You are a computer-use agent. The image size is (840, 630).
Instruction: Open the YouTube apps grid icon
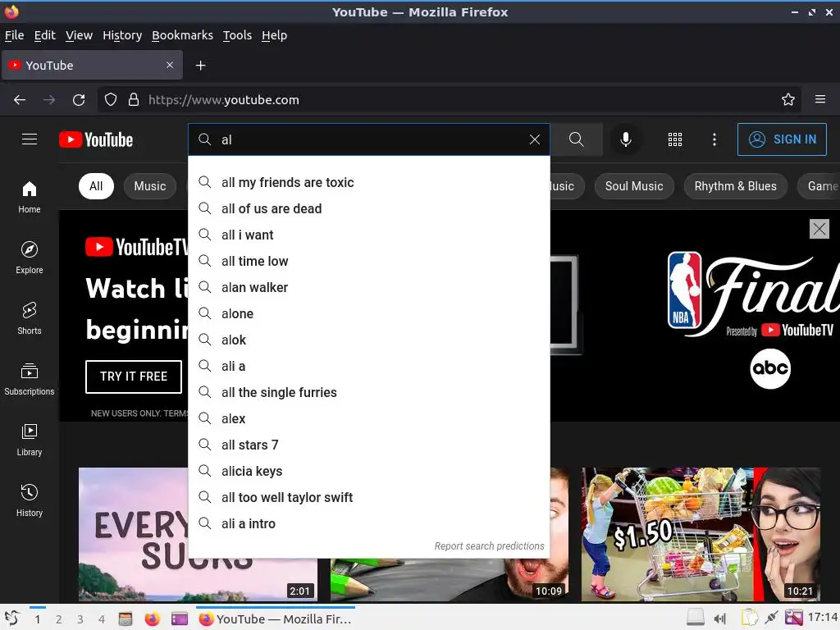(x=675, y=139)
